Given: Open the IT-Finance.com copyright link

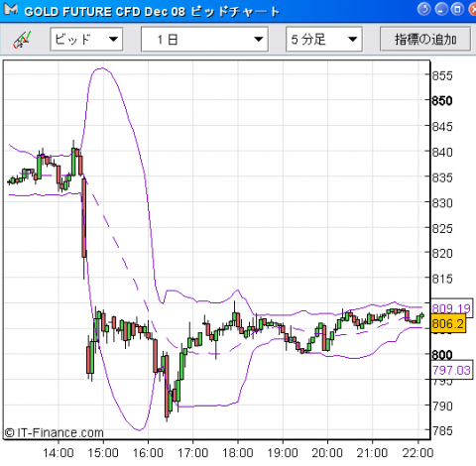Looking at the screenshot, I should click(x=54, y=432).
